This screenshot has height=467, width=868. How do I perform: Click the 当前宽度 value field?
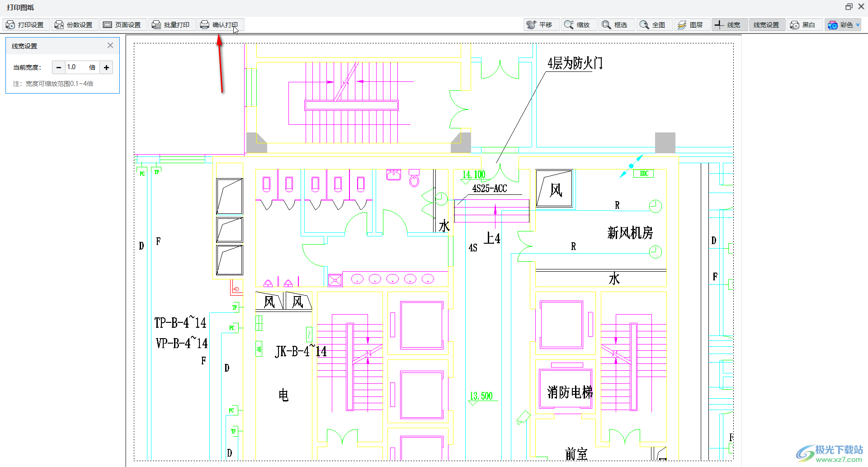pos(77,67)
